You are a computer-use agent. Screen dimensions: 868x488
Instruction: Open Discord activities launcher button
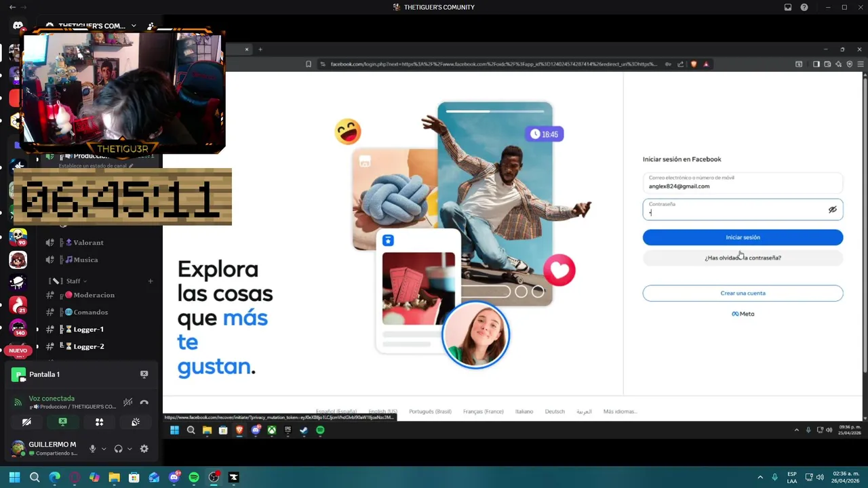pyautogui.click(x=99, y=422)
